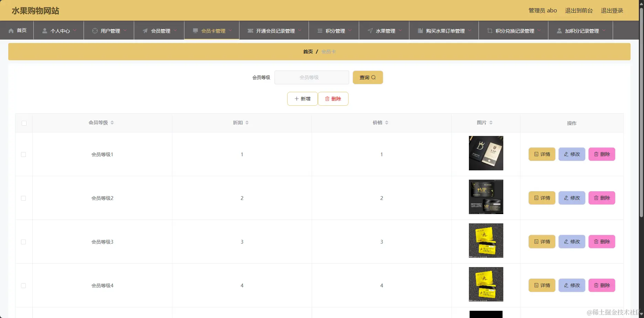Click the circular icon beside 用户管理

point(95,31)
